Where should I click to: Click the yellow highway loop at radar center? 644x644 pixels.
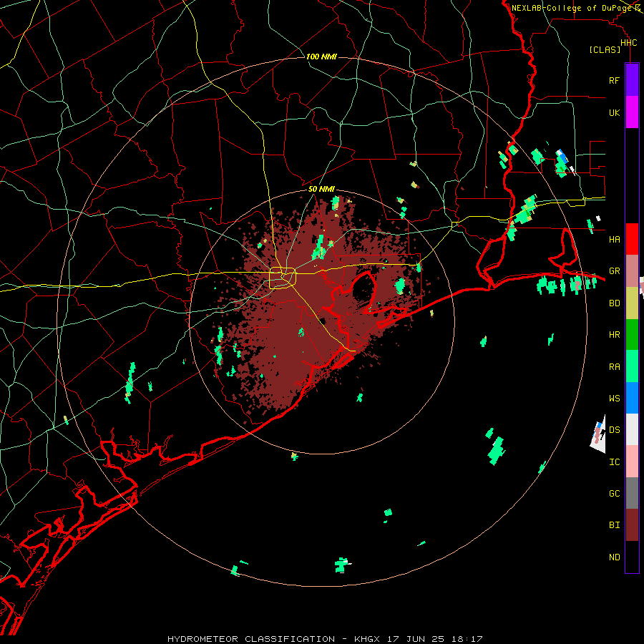pos(283,278)
